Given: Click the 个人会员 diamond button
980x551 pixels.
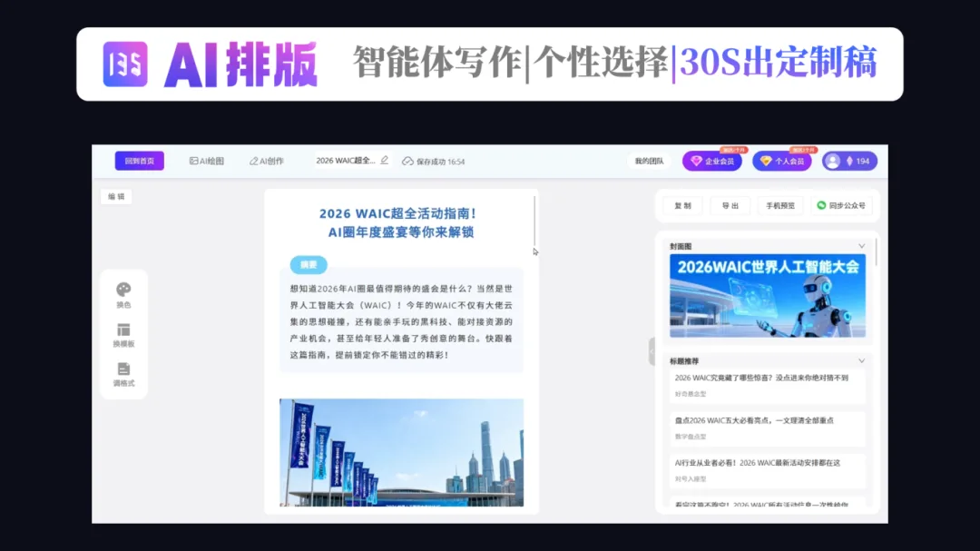Looking at the screenshot, I should coord(782,161).
